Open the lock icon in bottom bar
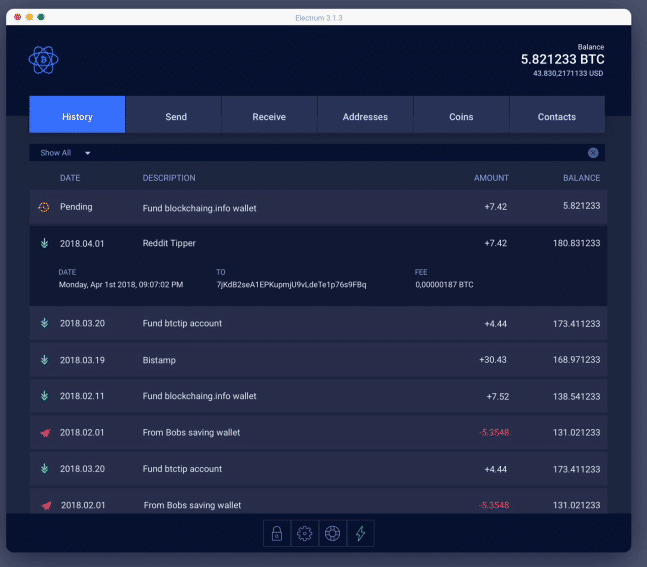 click(x=277, y=533)
